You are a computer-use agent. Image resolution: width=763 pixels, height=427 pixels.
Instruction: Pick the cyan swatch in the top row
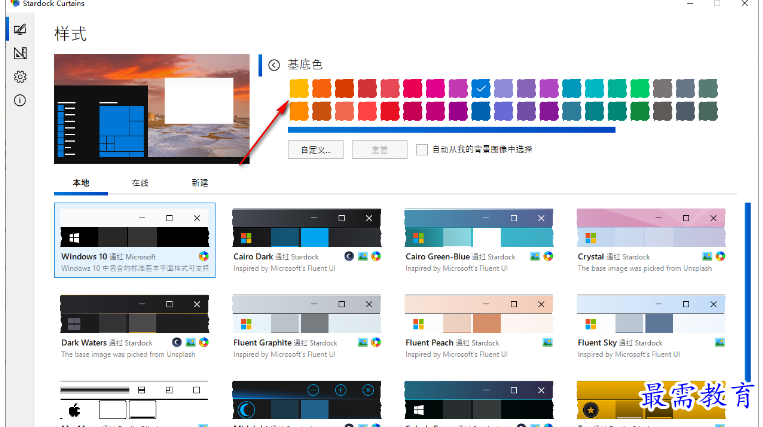click(x=594, y=89)
